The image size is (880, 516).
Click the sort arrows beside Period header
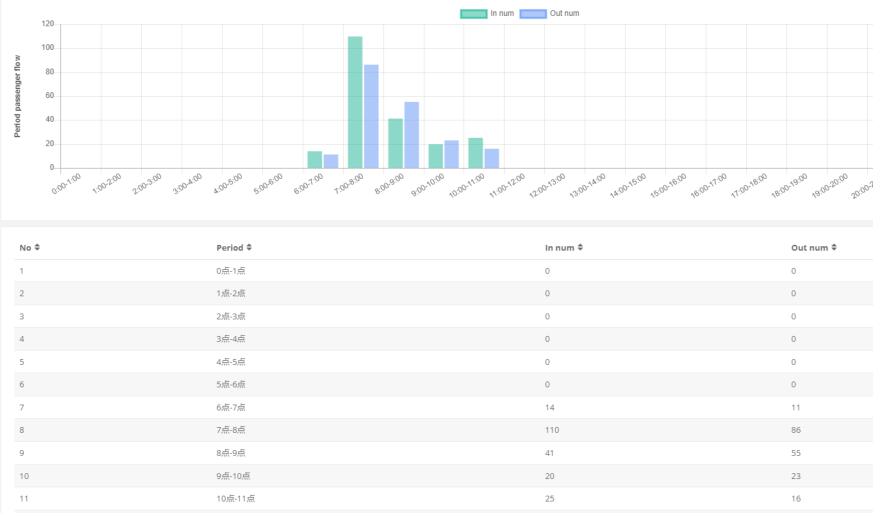coord(250,247)
